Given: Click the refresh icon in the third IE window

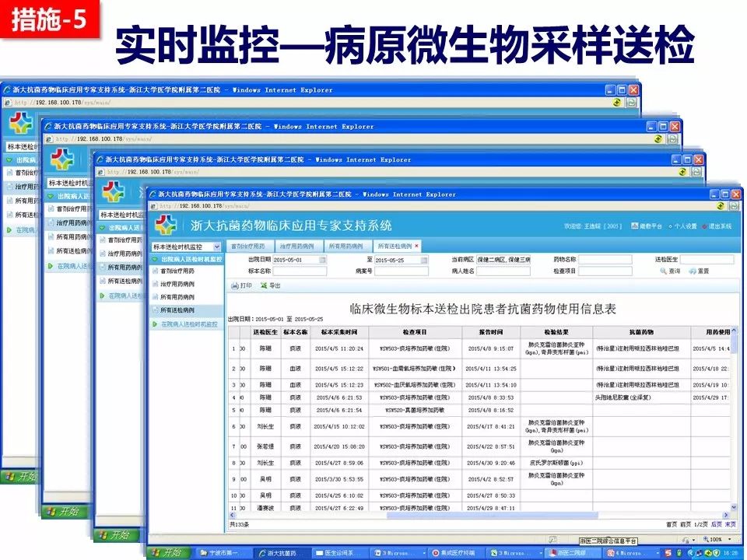Looking at the screenshot, I should click(682, 171).
